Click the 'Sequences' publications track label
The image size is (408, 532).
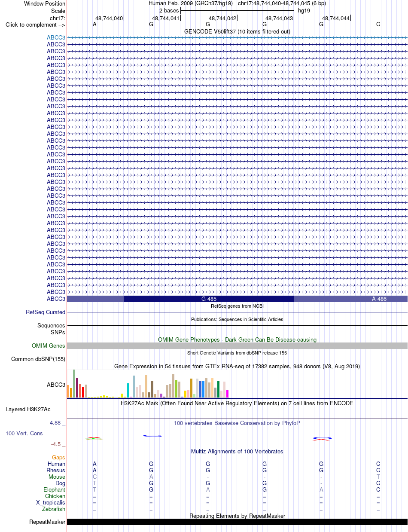51,326
